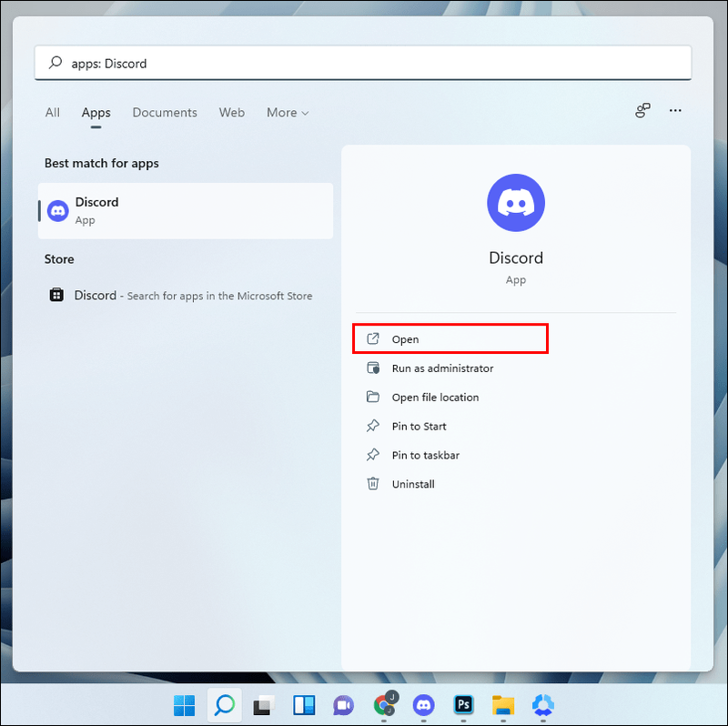The height and width of the screenshot is (726, 728).
Task: Expand the More filter dropdown
Action: click(288, 113)
